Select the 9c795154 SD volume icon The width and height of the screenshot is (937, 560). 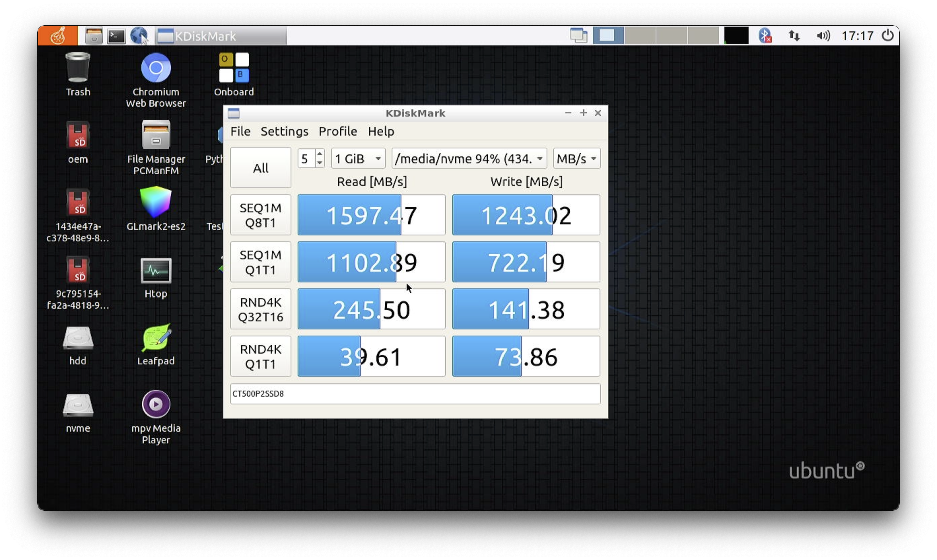tap(78, 283)
